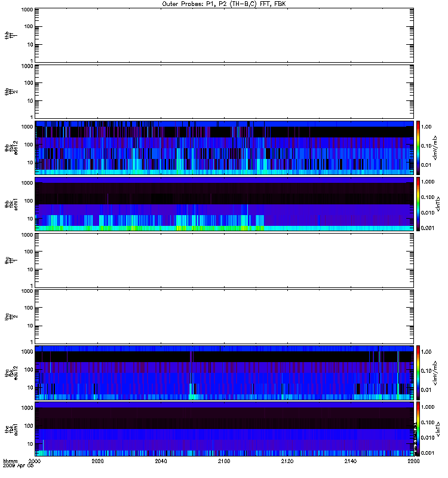
Task: Click the 'thb fbk scm1' color bar
Action: click(x=418, y=204)
